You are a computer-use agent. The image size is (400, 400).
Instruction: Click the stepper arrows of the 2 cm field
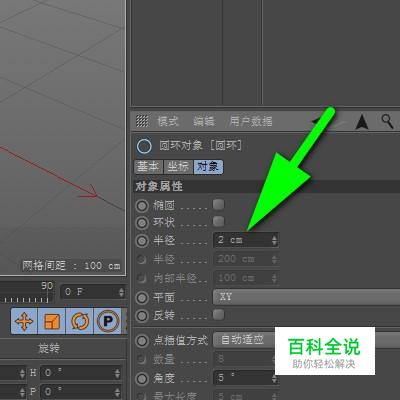[x=274, y=240]
